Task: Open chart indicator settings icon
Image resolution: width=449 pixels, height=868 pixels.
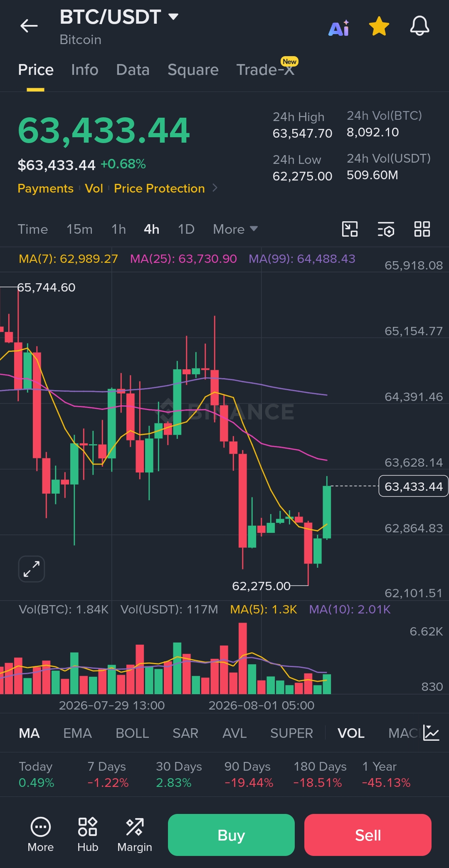Action: [386, 229]
